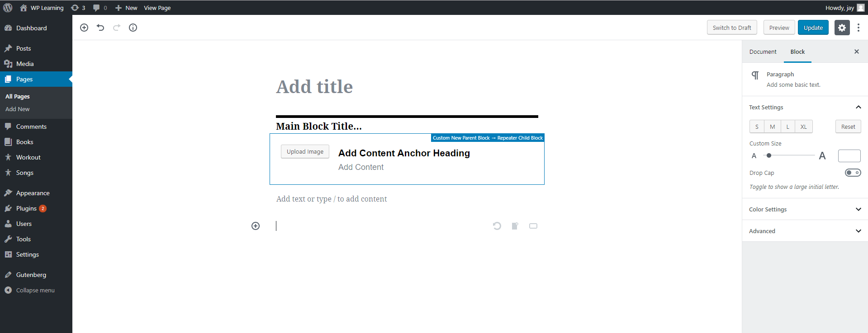868x333 pixels.
Task: Click the custom size number field
Action: point(849,156)
